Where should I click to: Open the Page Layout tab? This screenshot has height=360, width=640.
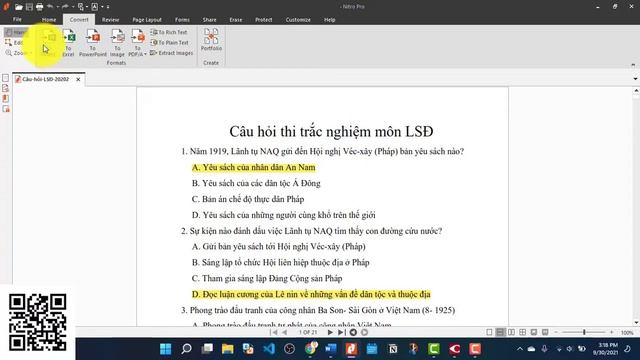[147, 20]
